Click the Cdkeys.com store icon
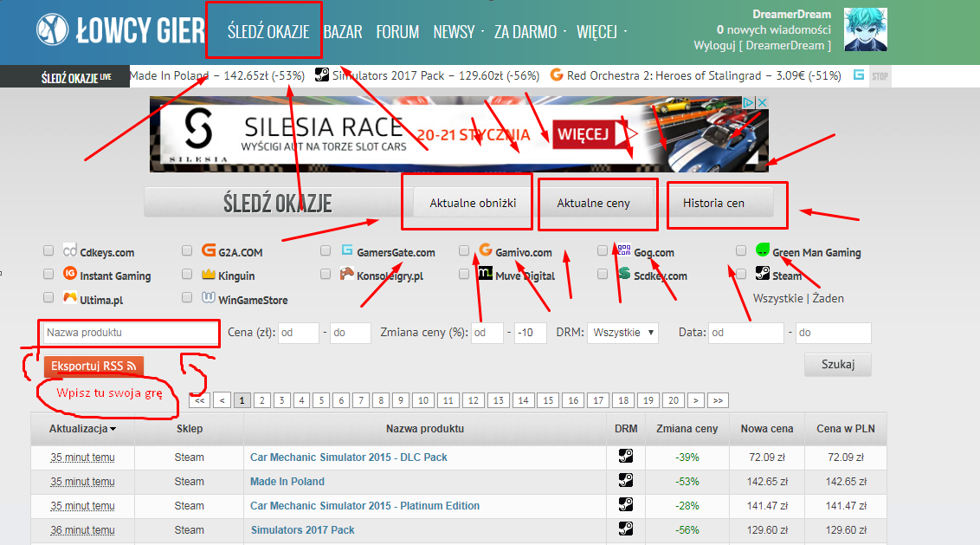Viewport: 980px width, 545px height. [70, 251]
